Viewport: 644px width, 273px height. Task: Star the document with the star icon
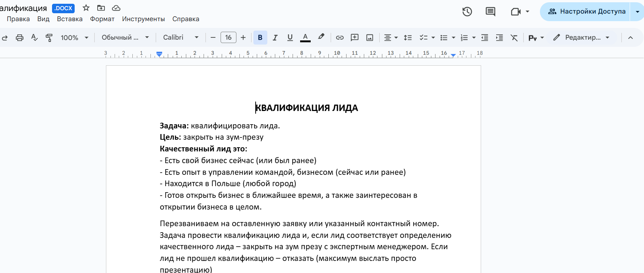[x=86, y=8]
